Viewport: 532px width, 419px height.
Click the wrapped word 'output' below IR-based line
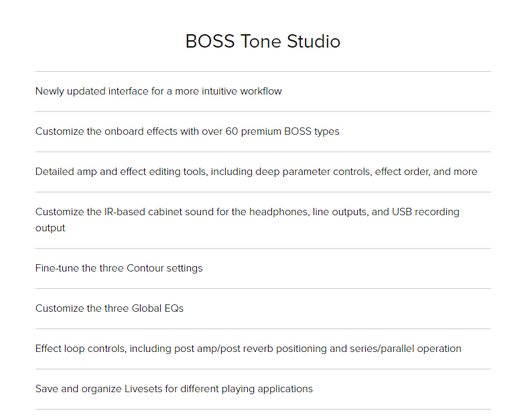point(50,228)
